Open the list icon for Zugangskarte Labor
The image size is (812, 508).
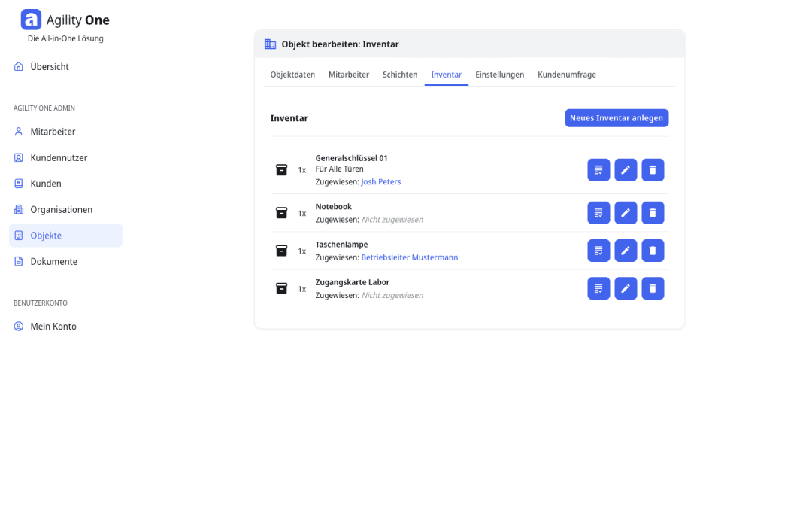coord(598,288)
